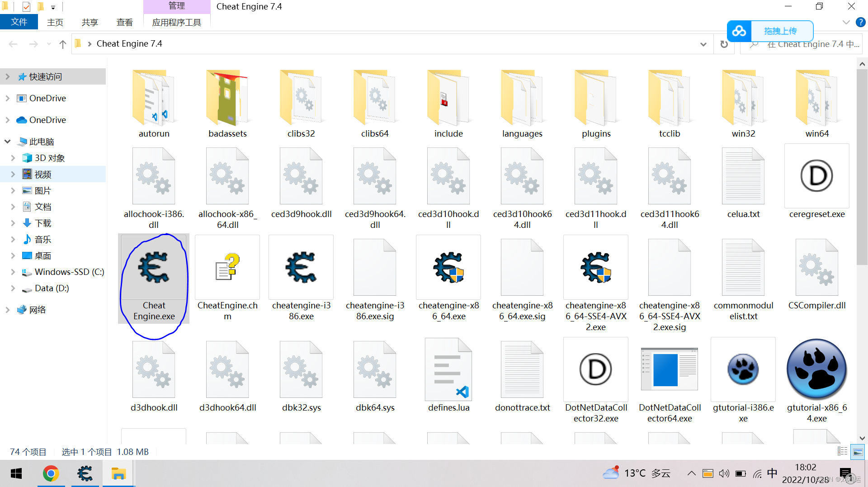The image size is (868, 487).
Task: Expand 3D Objects tree node
Action: (13, 158)
